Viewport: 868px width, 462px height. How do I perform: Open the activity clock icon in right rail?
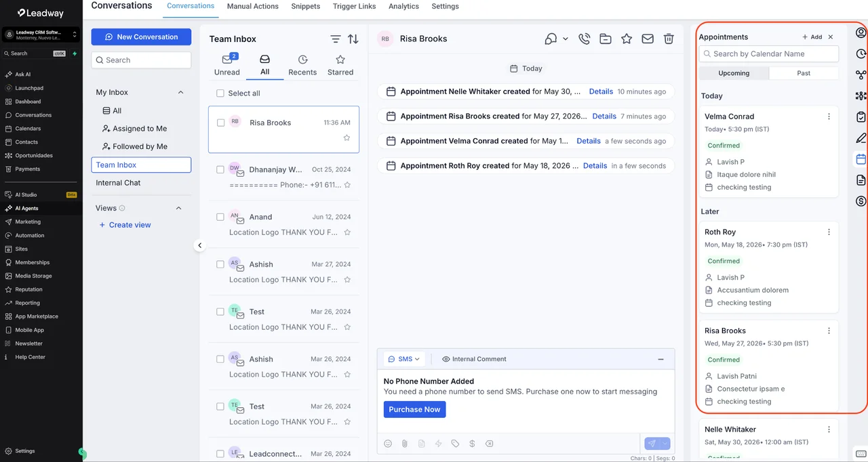click(861, 54)
